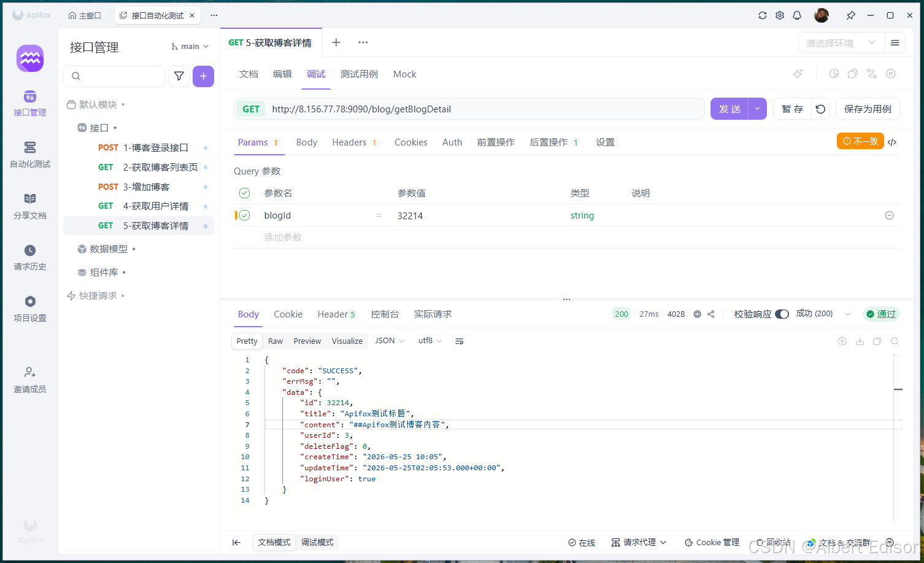The width and height of the screenshot is (924, 563).
Task: Open the 测试用例 tab
Action: (359, 74)
